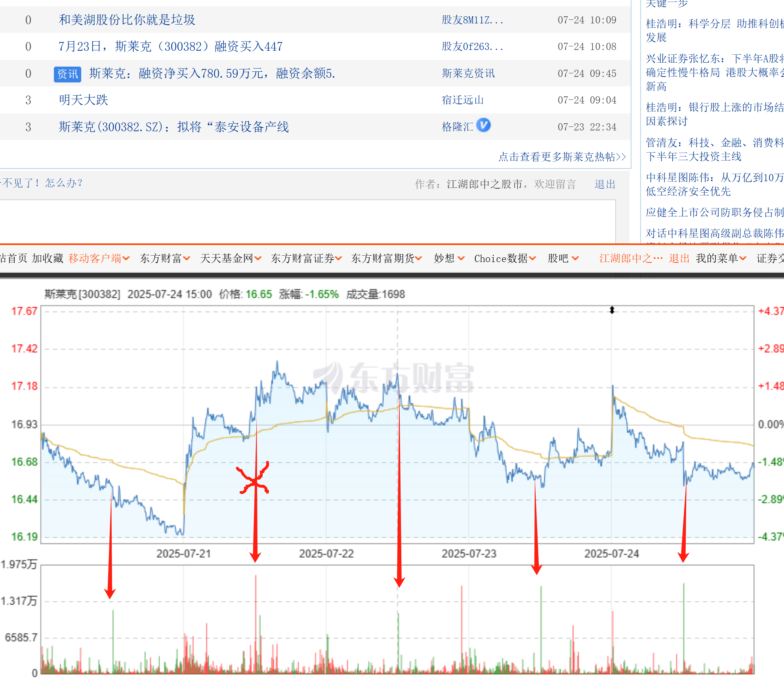784x685 pixels.
Task: Open post 斯莱克：融资净买入780.59万元
Action: click(x=212, y=73)
